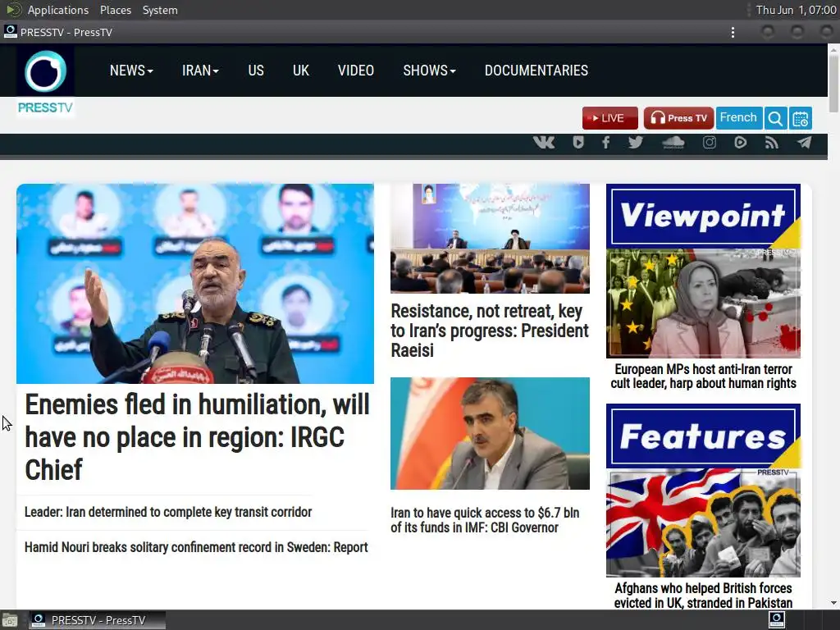Open the schedule calendar icon
Viewport: 840px width, 630px height.
801,118
